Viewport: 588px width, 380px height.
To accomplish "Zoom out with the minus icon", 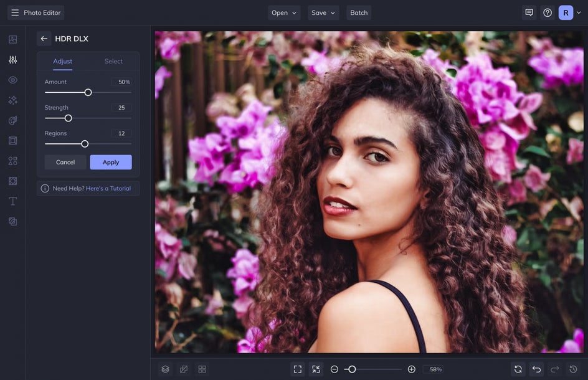I will [x=334, y=369].
